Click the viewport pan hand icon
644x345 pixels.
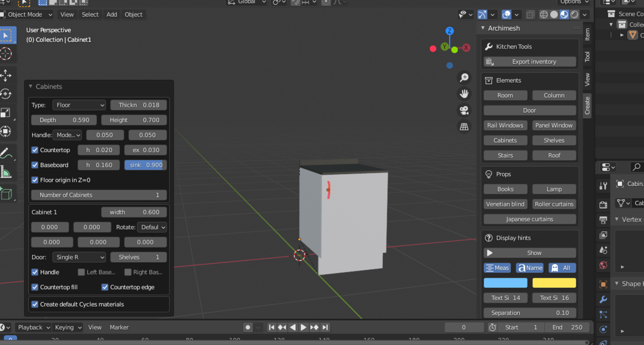click(464, 94)
